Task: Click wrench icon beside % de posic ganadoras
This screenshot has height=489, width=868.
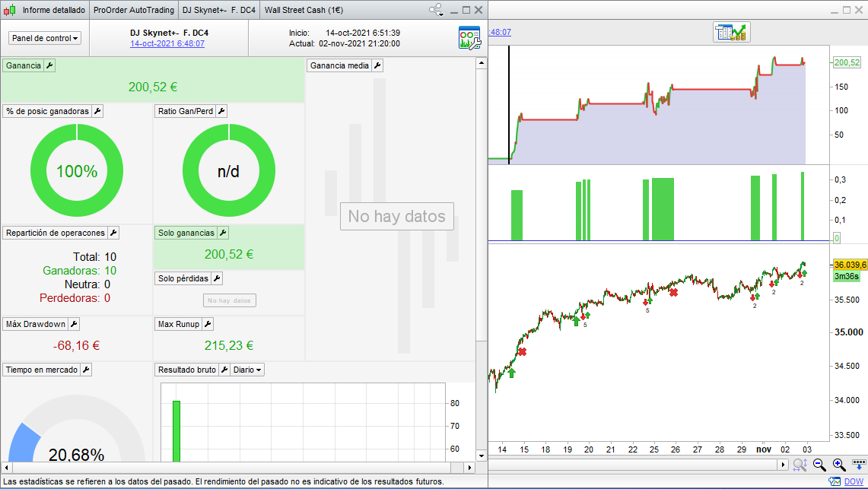Action: [x=97, y=111]
